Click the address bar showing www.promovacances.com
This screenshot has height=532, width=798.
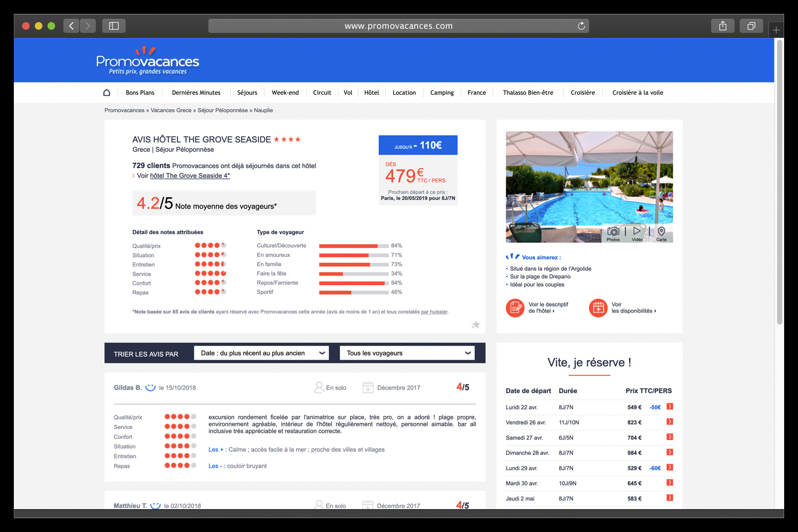click(x=398, y=26)
